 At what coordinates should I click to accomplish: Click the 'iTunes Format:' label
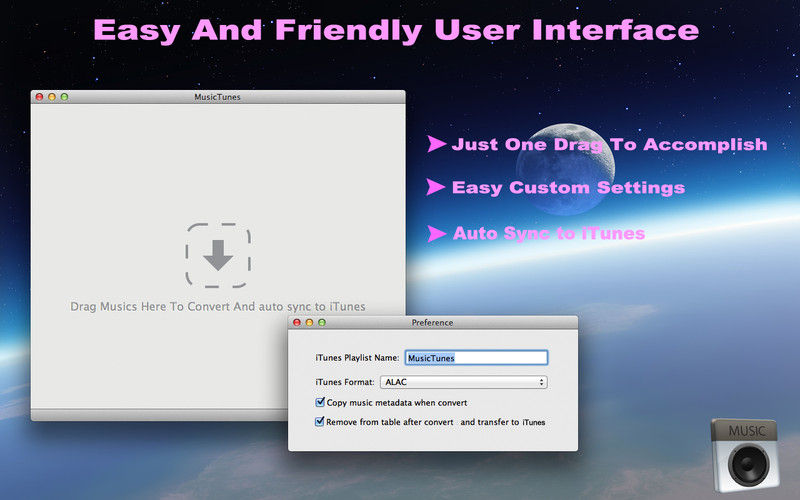(345, 382)
